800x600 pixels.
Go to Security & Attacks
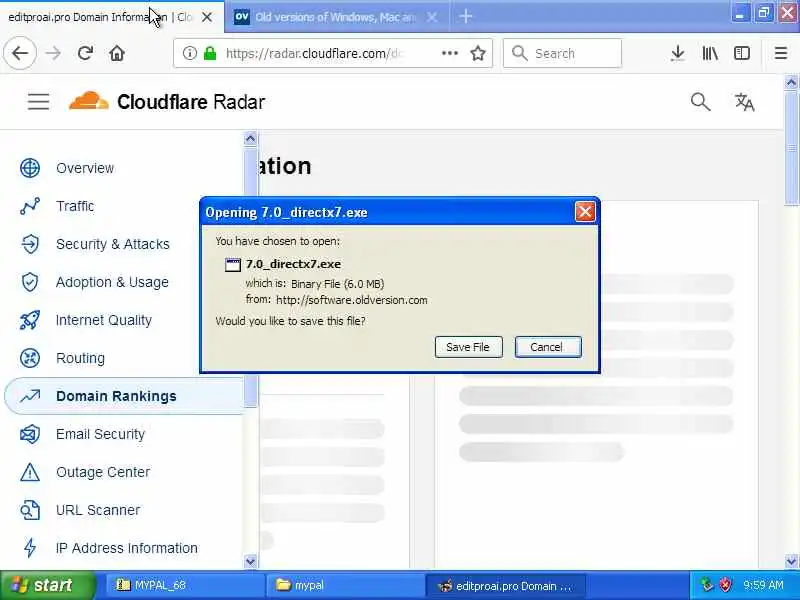click(x=113, y=244)
